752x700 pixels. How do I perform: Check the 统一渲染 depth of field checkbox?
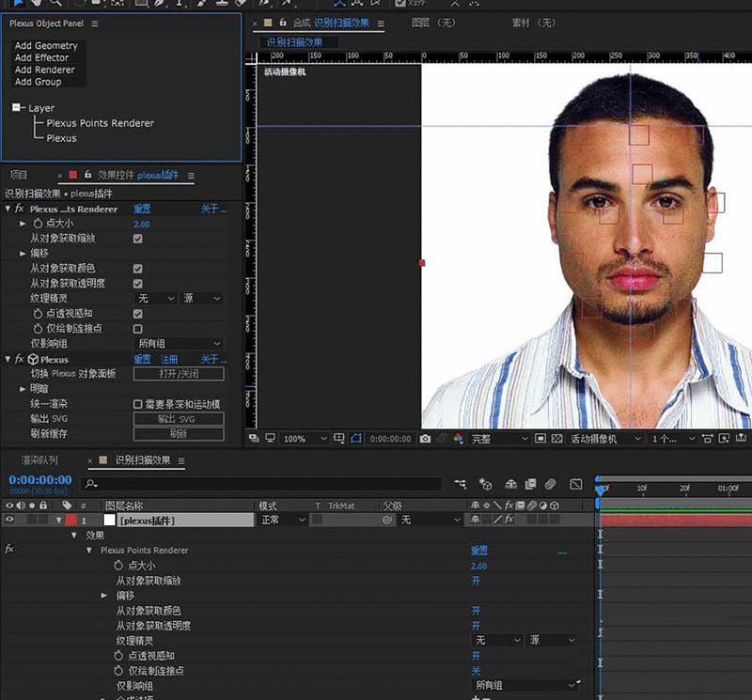pyautogui.click(x=138, y=404)
